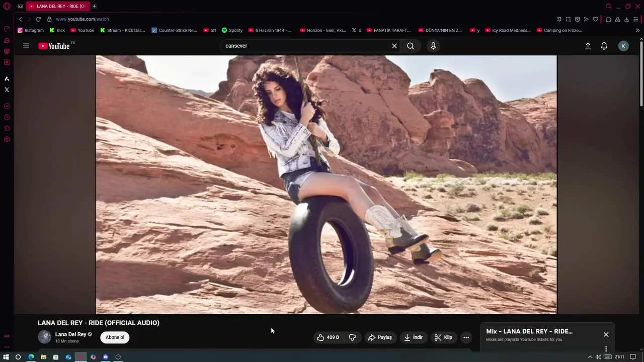The width and height of the screenshot is (644, 362).
Task: Open the Windows Start menu
Action: tap(6, 357)
